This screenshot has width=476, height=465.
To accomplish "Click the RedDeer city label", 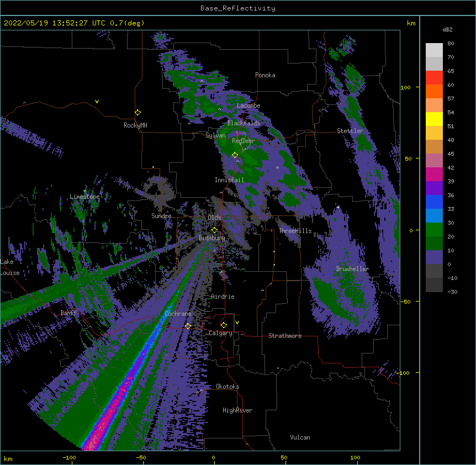I will coord(243,141).
